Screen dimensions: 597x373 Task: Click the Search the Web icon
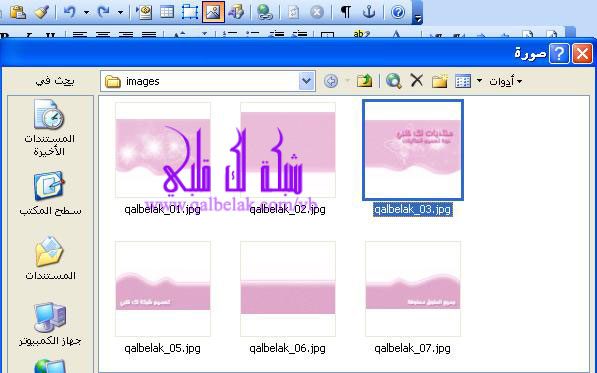click(394, 81)
